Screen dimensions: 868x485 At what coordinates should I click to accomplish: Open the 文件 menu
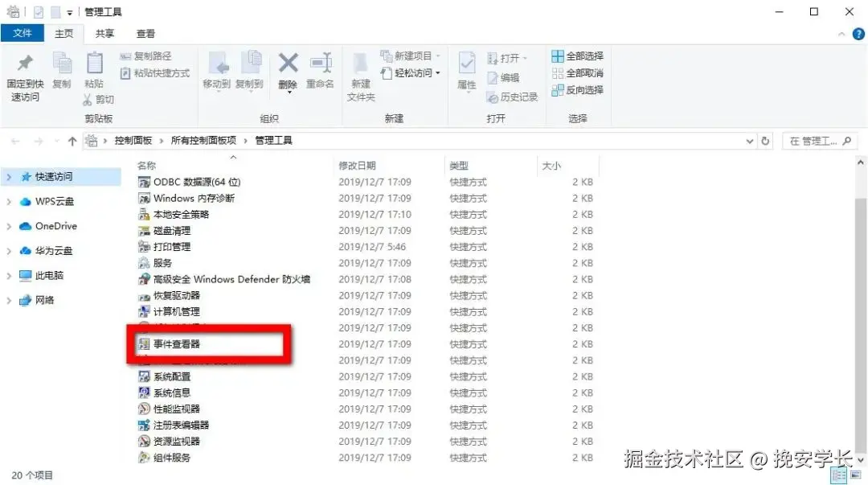coord(23,34)
